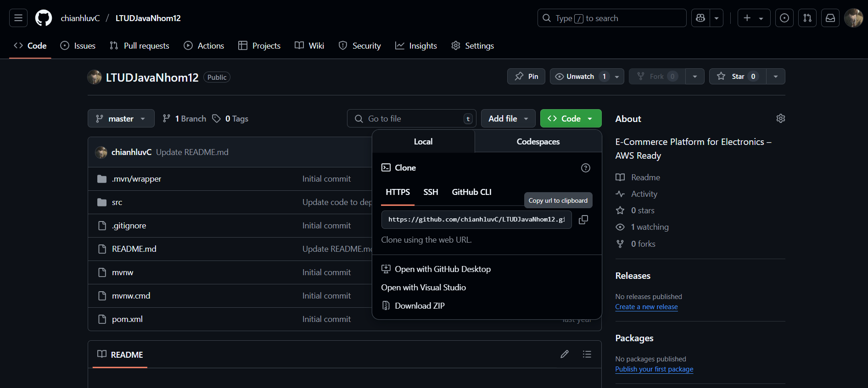Screen dimensions: 868x388
Task: Open the src folder
Action: [x=117, y=202]
